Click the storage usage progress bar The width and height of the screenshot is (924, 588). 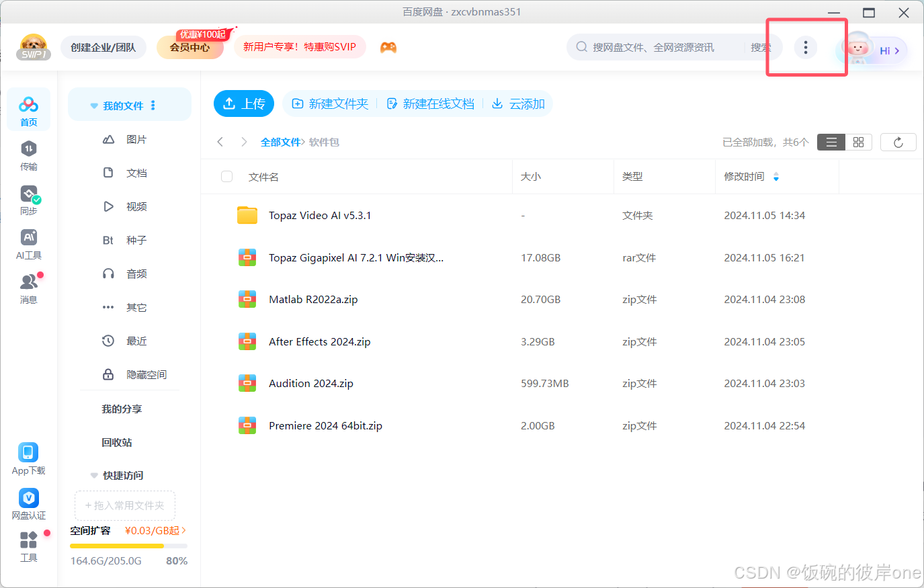pyautogui.click(x=128, y=546)
